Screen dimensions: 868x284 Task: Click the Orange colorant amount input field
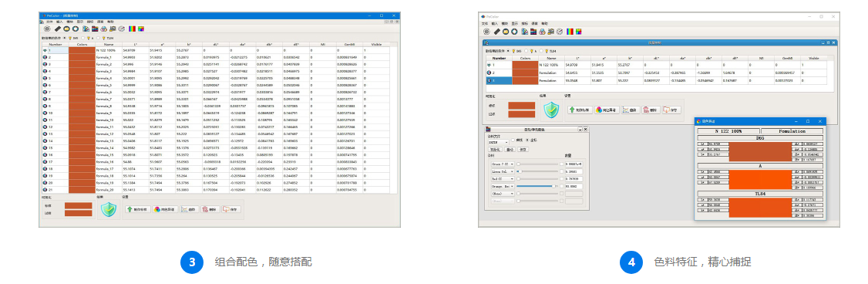click(574, 187)
